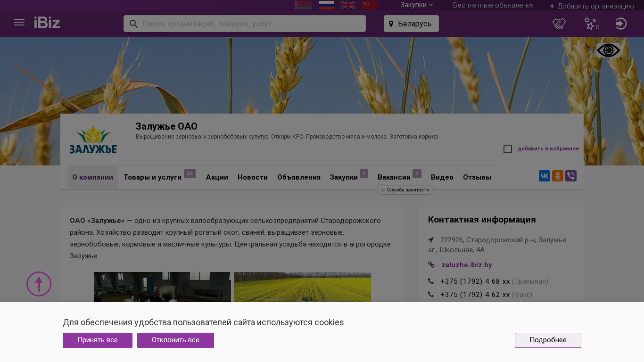Accept all cookies with Принять все
Screen dimensions: 644x362
click(98, 340)
